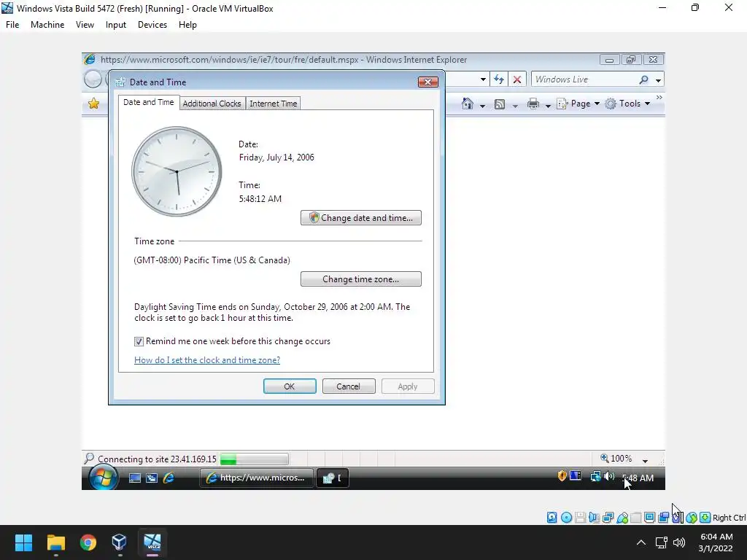Open the IE zoom level dropdown arrow
This screenshot has width=747, height=560.
(x=645, y=461)
